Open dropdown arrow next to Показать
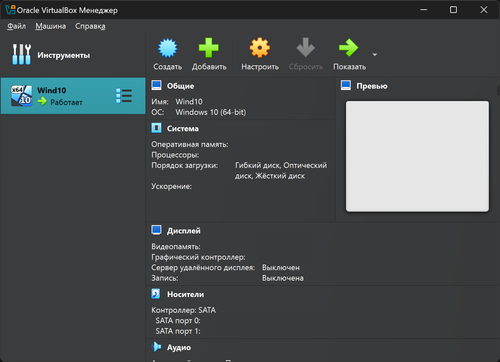Viewport: 500px width, 362px height. coord(375,55)
